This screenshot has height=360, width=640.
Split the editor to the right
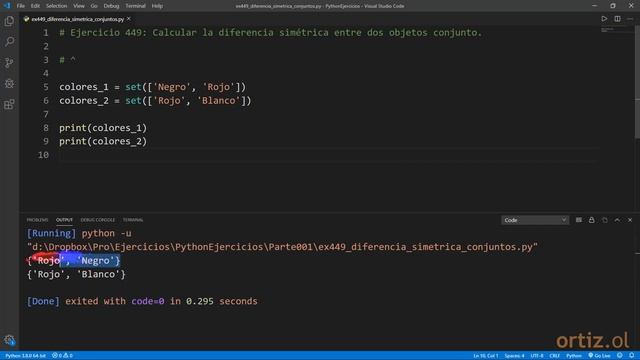(617, 19)
